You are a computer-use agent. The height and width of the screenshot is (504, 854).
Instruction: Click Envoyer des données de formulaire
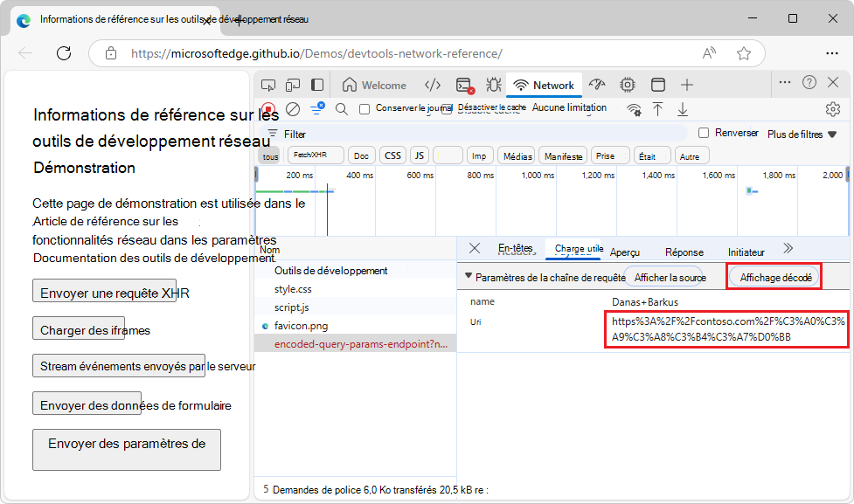click(x=87, y=404)
